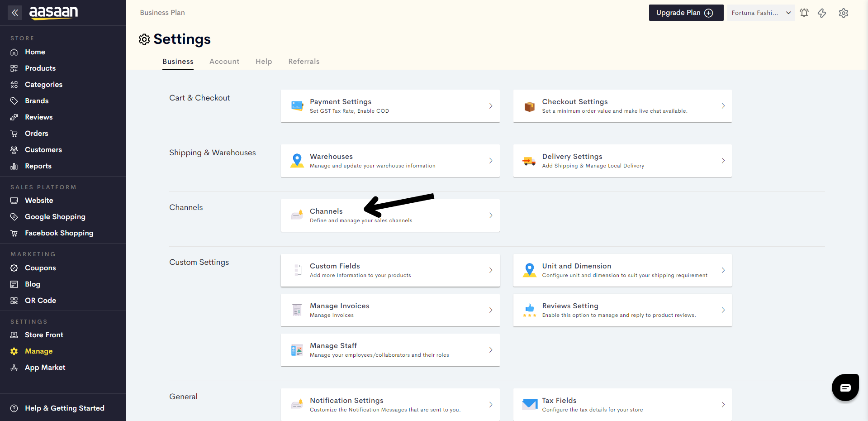Open the Custom Fields title
This screenshot has height=421, width=868.
pos(335,266)
